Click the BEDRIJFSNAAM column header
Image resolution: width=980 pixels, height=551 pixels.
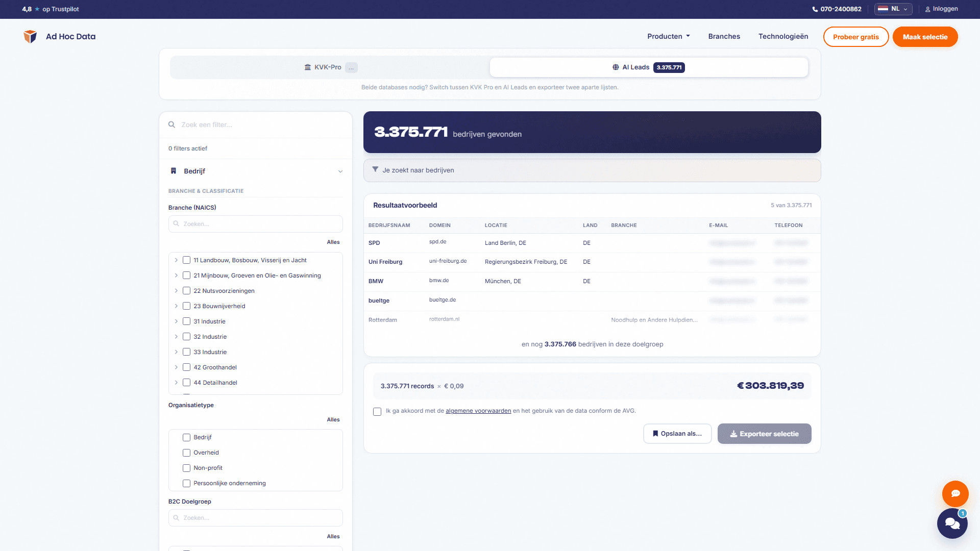click(389, 225)
